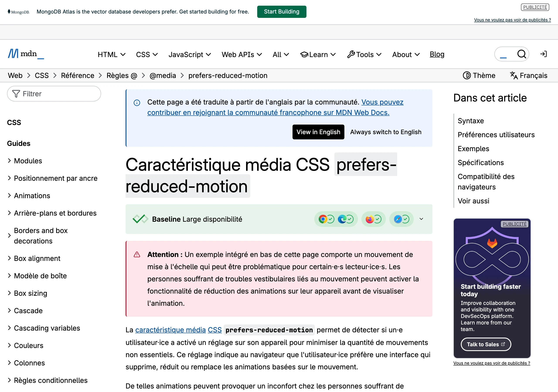558x392 pixels.
Task: Click the Firefox browser support icon
Action: click(x=370, y=219)
